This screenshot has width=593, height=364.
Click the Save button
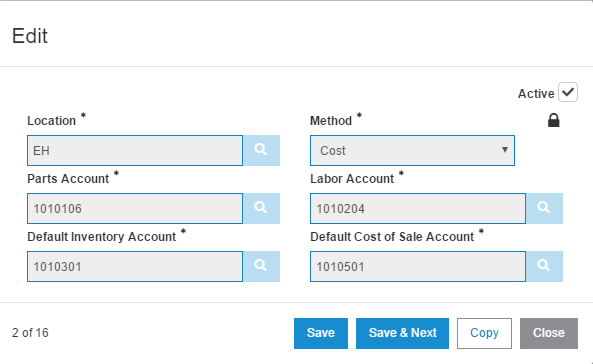(x=321, y=333)
